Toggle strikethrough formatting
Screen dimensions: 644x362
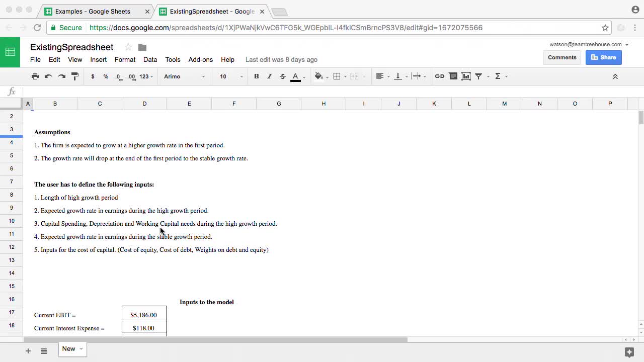(282, 76)
